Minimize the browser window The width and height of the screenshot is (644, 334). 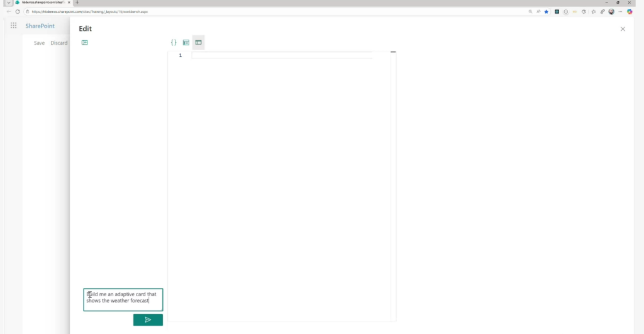(x=607, y=3)
